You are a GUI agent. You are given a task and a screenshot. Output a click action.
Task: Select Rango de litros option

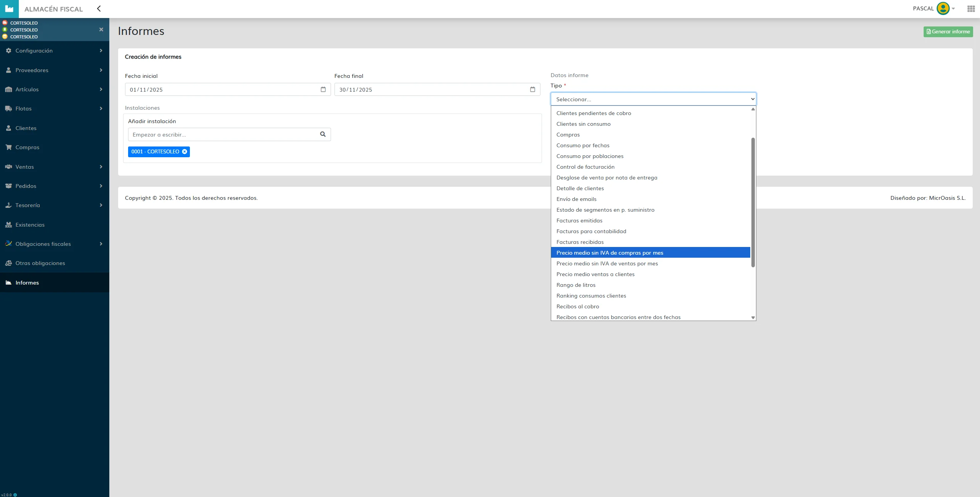point(651,285)
